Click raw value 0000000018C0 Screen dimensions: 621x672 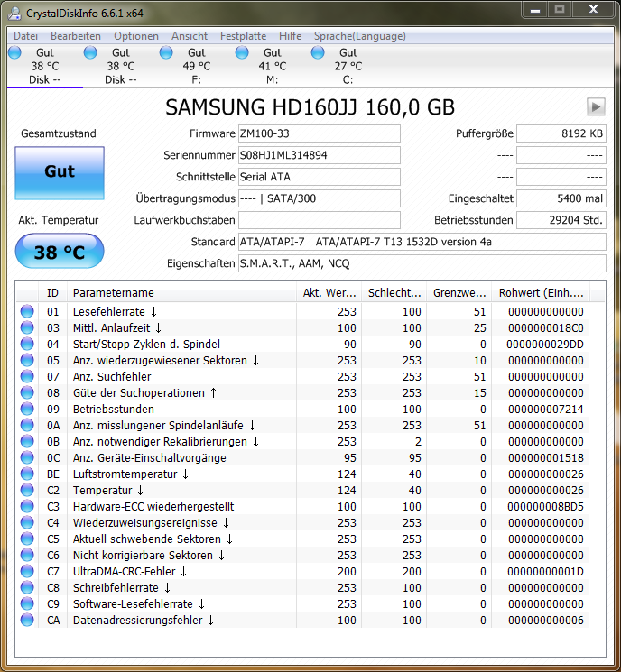pos(545,327)
